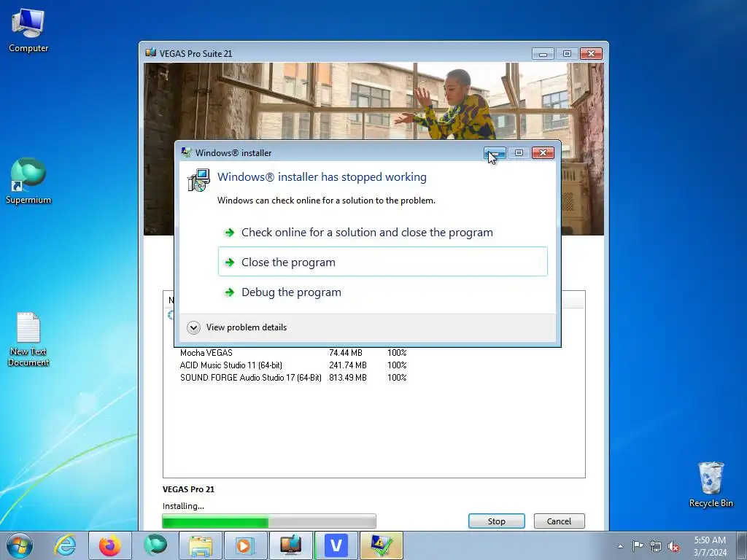Open the network tray icon
The image size is (747, 560).
[656, 546]
